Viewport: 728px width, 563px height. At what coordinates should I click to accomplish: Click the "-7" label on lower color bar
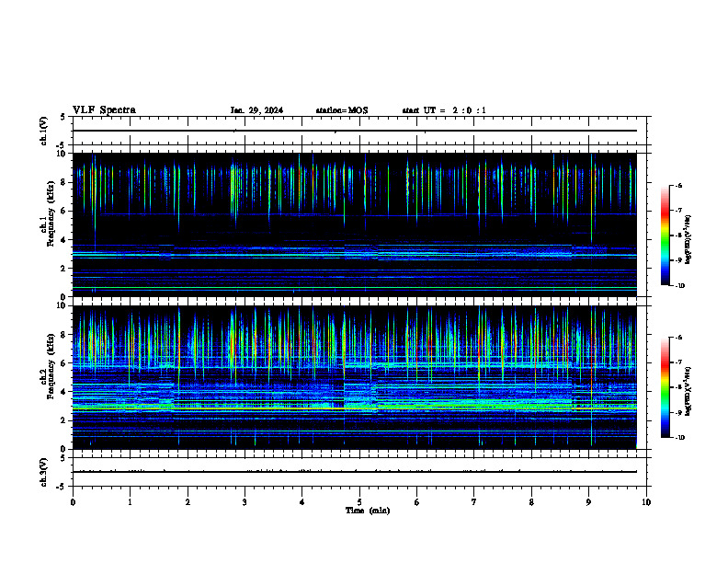tap(678, 362)
